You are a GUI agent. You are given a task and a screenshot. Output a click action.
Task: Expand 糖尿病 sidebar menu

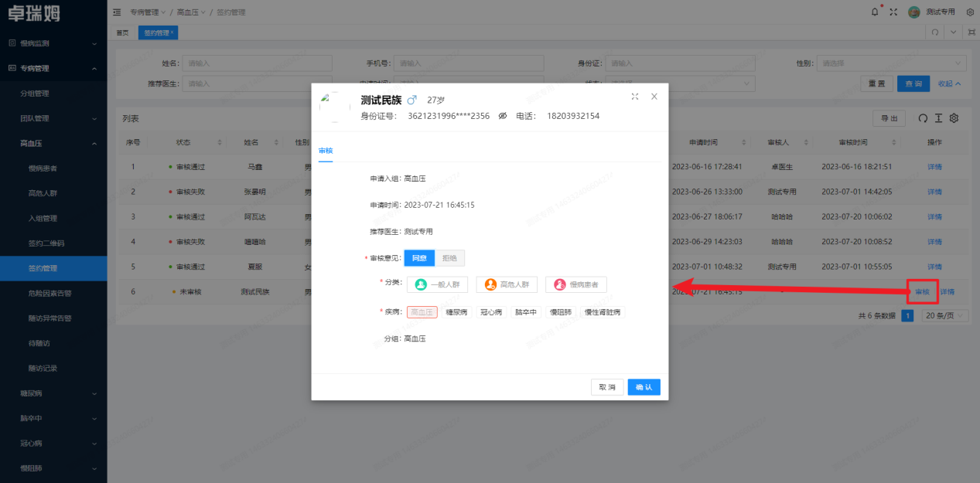pos(53,393)
